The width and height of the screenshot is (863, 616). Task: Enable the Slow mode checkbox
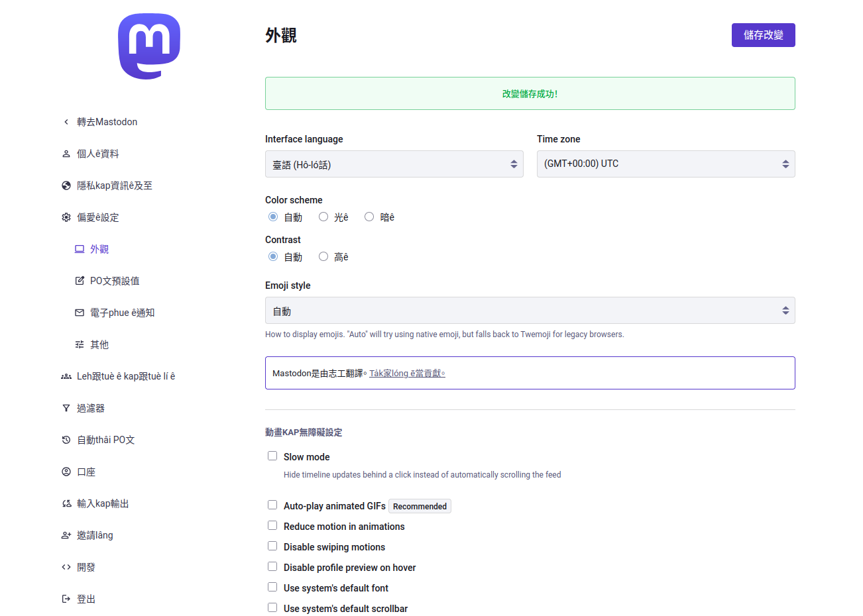(272, 456)
